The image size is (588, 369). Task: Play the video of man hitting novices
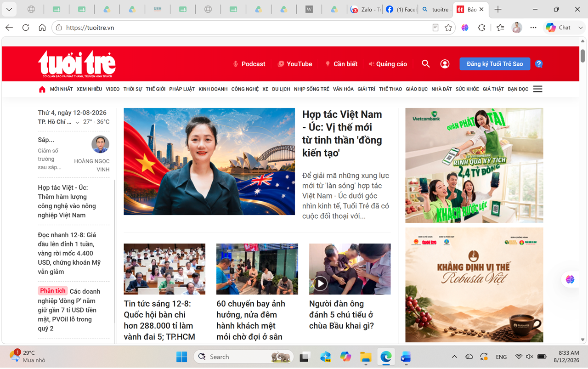coord(320,283)
